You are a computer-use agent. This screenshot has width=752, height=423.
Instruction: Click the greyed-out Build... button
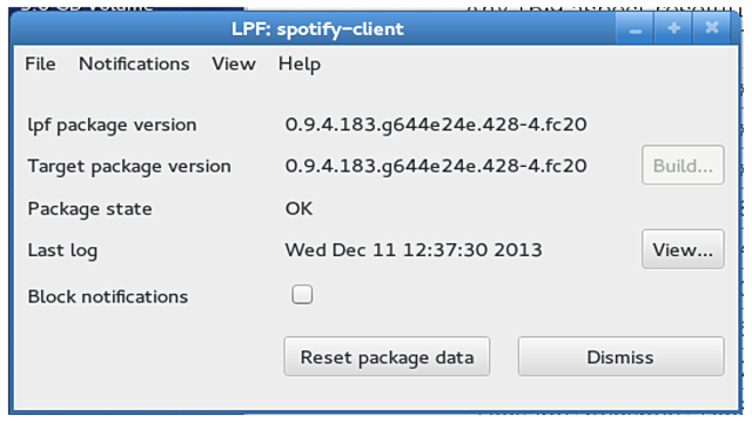click(x=682, y=165)
